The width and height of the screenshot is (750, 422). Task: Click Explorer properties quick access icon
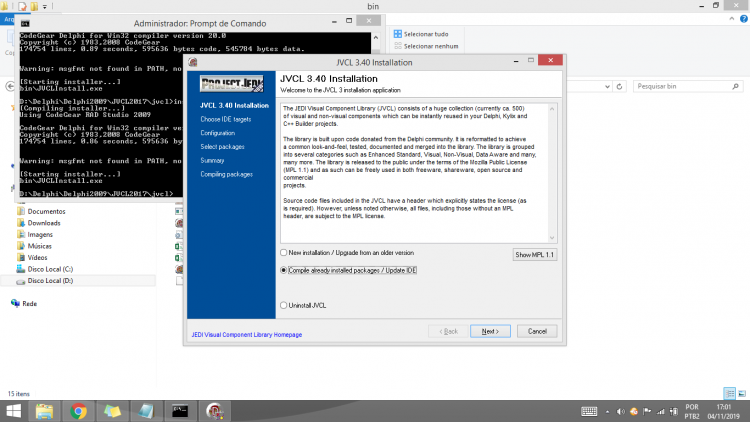22,6
